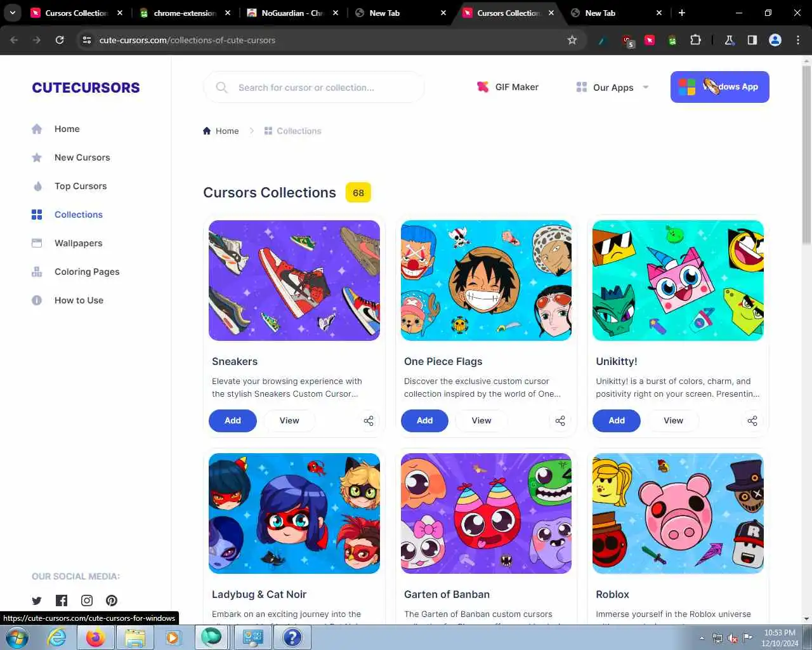The width and height of the screenshot is (812, 650).
Task: Open the Instagram social media icon
Action: point(87,600)
